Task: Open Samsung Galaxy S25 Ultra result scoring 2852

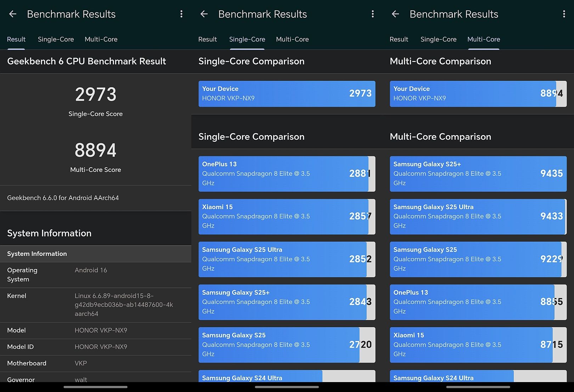Action: (x=287, y=259)
